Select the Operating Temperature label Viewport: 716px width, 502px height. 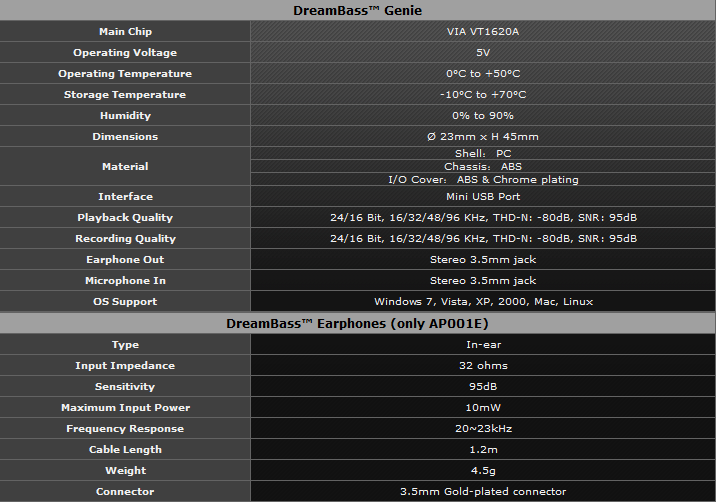pyautogui.click(x=125, y=74)
